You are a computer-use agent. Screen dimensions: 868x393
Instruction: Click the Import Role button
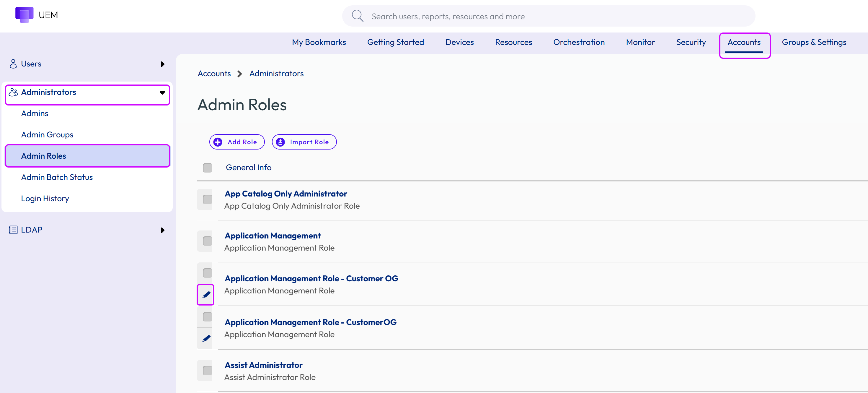point(304,142)
